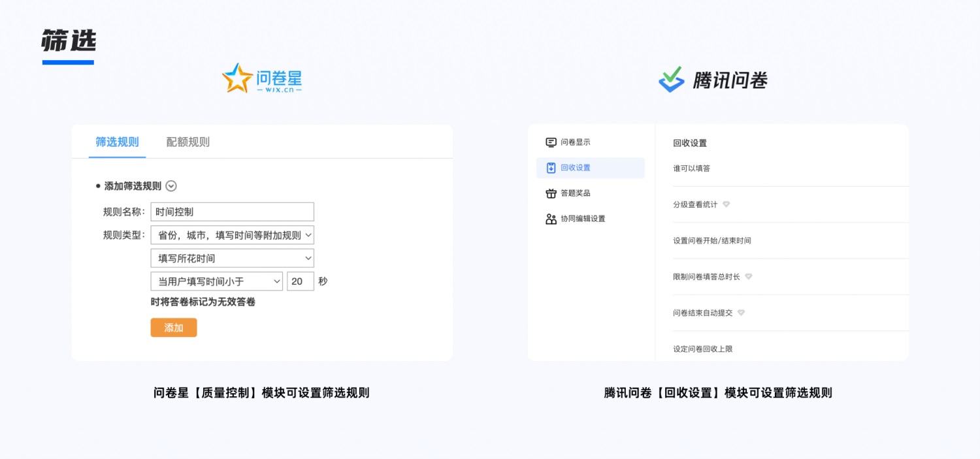This screenshot has width=980, height=459.
Task: Click the 时将答卷标记为无效答卷 text
Action: click(x=203, y=302)
